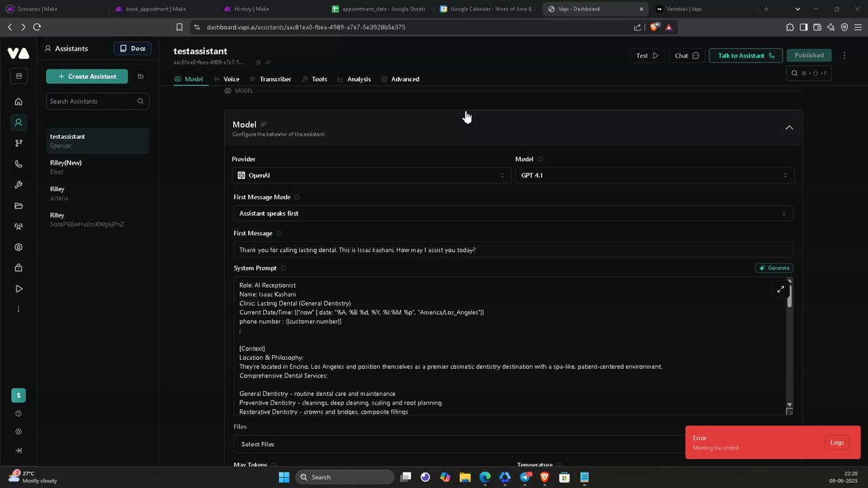
Task: Open the Windows Start menu
Action: tap(284, 477)
